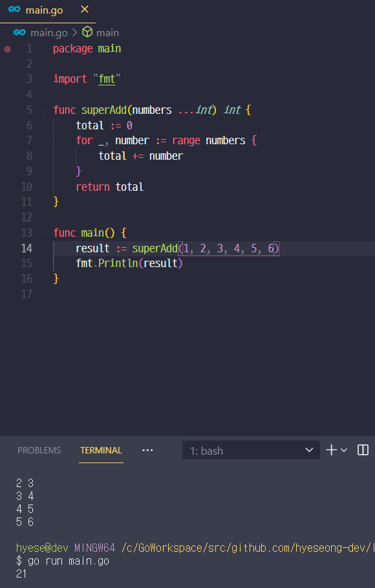
Task: Click 'result' variable on line 14
Action: click(92, 248)
